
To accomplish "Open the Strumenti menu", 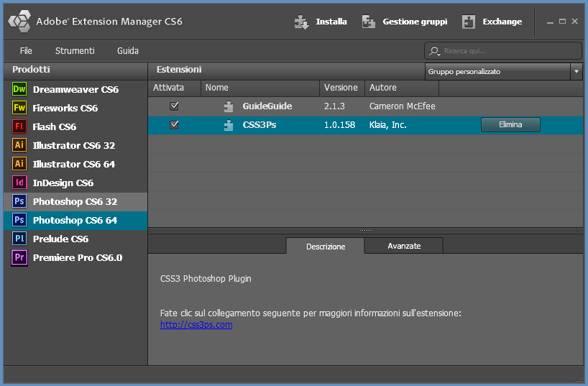I will [75, 50].
